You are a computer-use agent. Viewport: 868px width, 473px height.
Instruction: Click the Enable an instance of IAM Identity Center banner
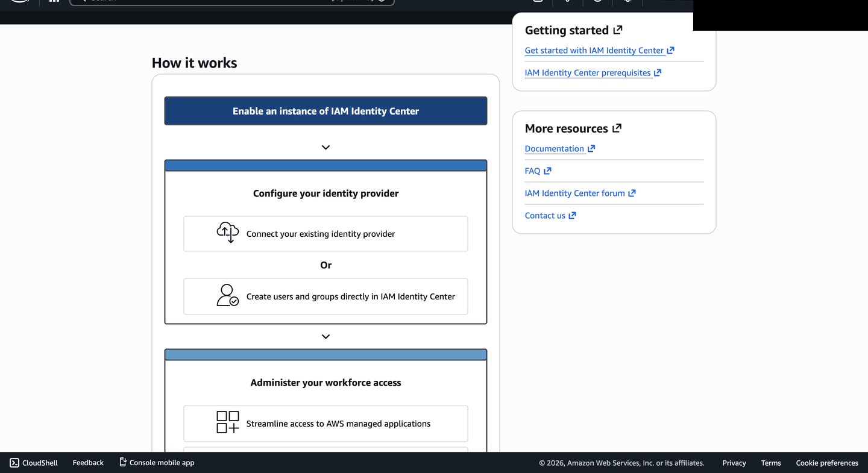tap(325, 111)
